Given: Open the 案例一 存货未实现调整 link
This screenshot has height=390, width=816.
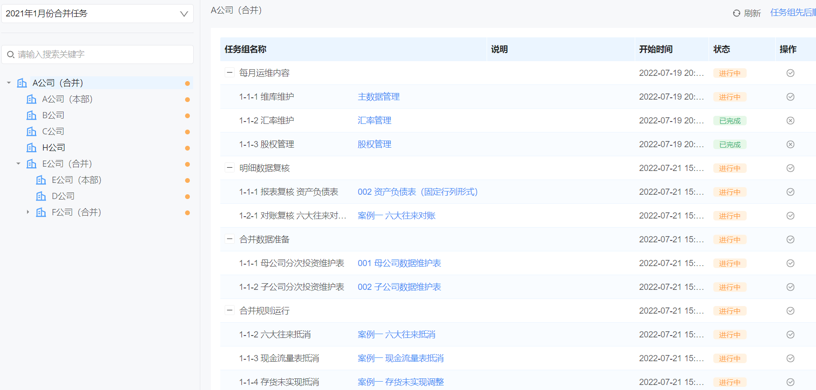Looking at the screenshot, I should coord(400,382).
